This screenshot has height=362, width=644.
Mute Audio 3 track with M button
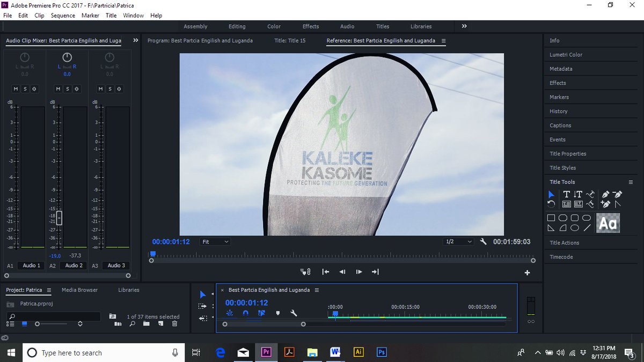click(100, 88)
